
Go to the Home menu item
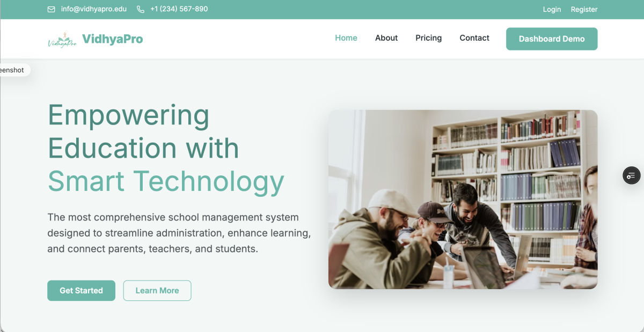click(x=346, y=38)
